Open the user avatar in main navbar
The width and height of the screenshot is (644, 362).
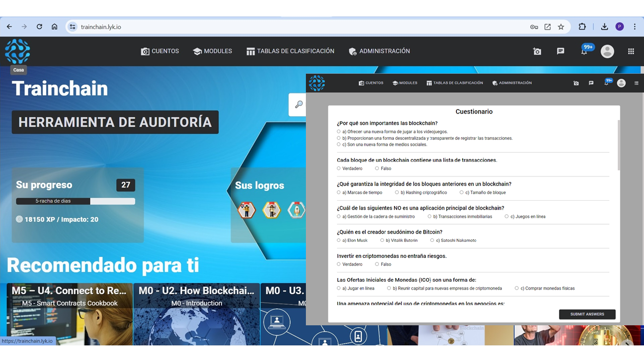click(x=607, y=51)
